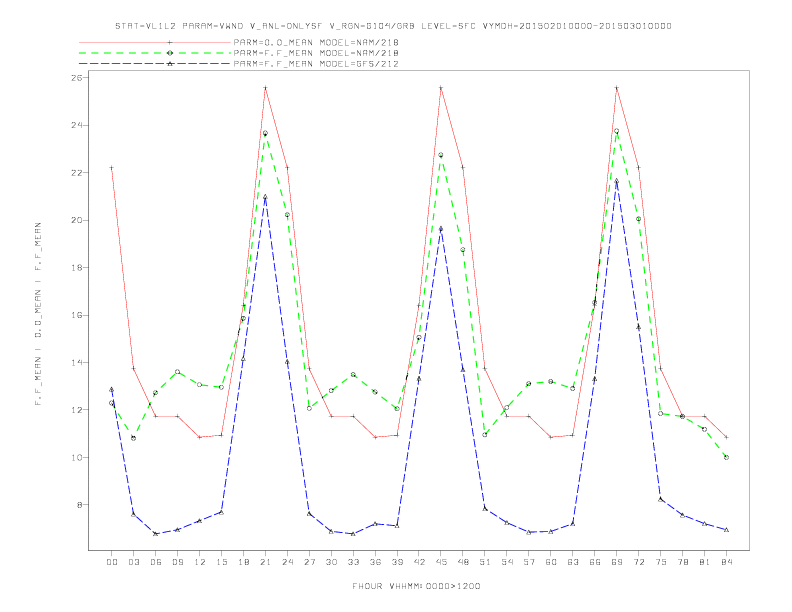
Task: Click the x-axis tick label 21
Action: pyautogui.click(x=265, y=562)
